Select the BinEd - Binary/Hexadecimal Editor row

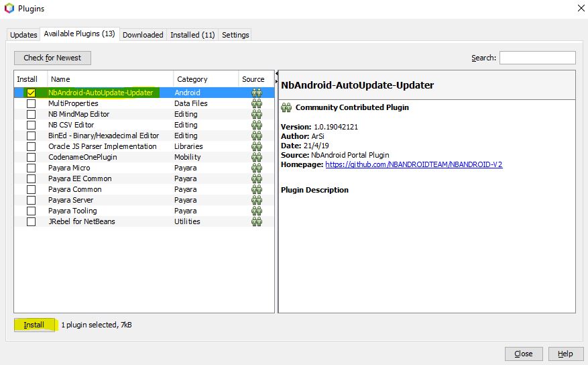coord(144,136)
